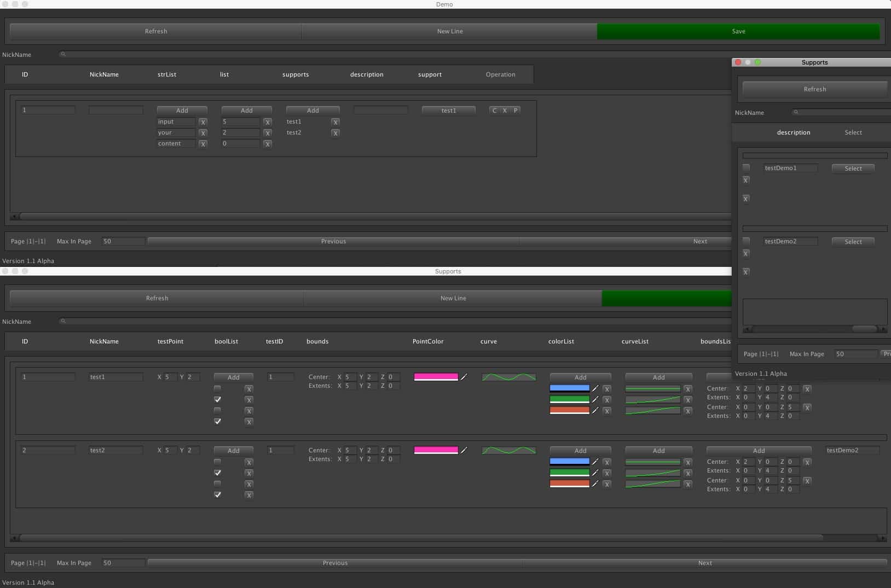Remove last curveList curve in test2 row
Screen dimensions: 891x588
[688, 484]
